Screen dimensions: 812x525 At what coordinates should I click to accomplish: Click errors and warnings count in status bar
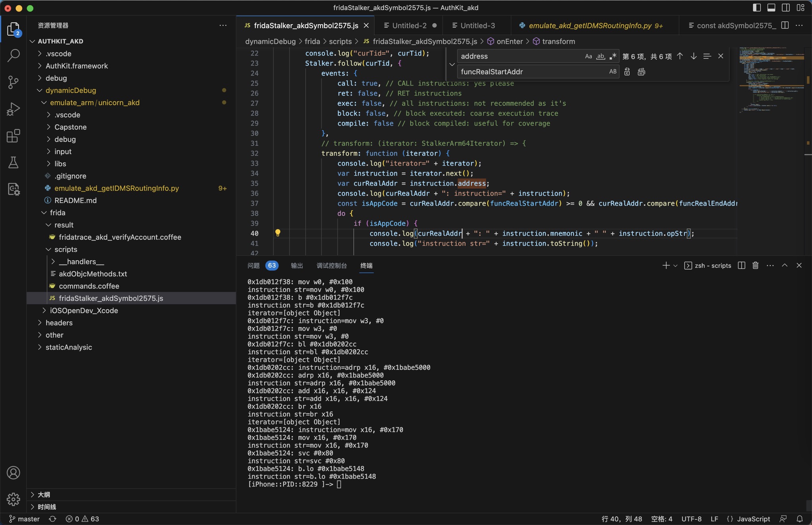tap(82, 519)
